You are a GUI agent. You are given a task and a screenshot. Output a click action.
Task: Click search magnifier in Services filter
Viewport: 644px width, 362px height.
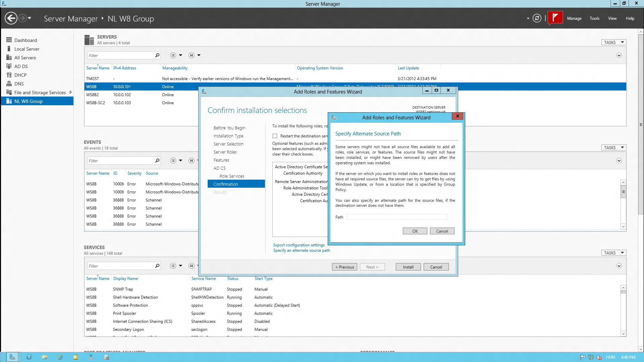coord(157,266)
